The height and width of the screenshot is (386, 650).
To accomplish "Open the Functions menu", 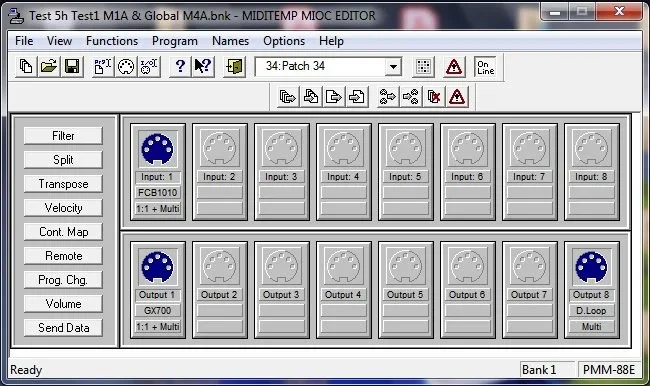I will pos(112,41).
